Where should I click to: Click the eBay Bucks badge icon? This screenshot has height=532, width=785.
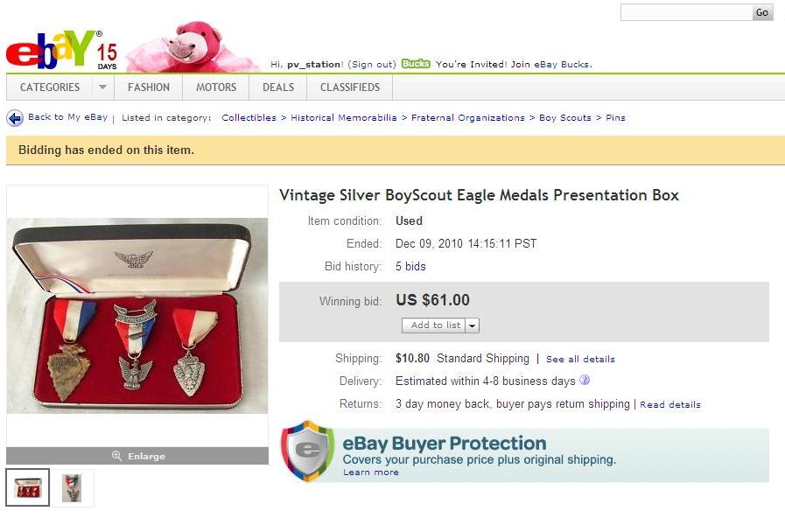(x=416, y=64)
